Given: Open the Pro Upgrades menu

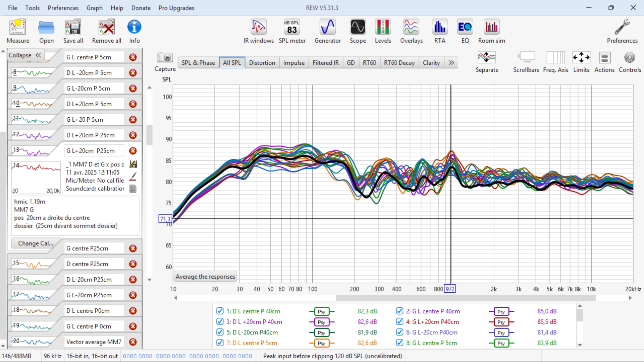Looking at the screenshot, I should click(x=176, y=8).
